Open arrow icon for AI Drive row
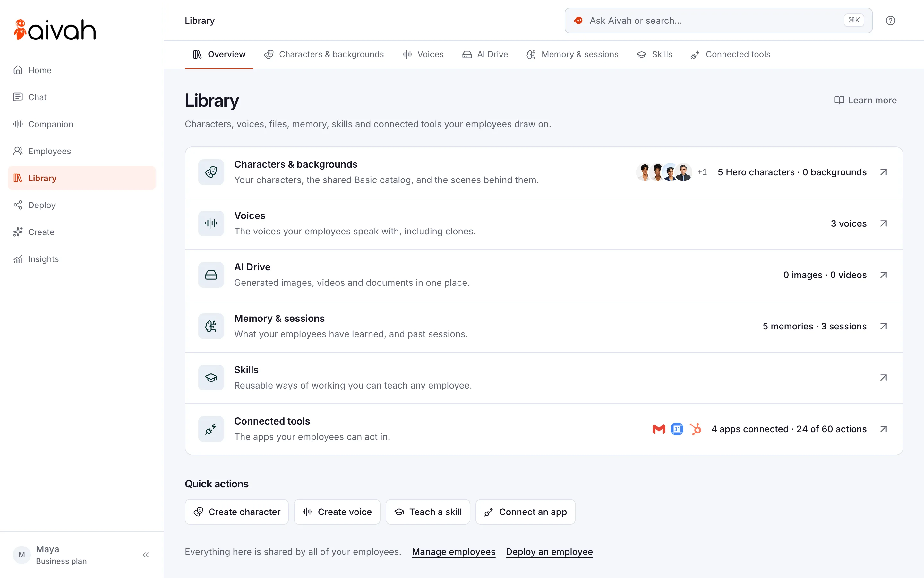 pyautogui.click(x=883, y=275)
